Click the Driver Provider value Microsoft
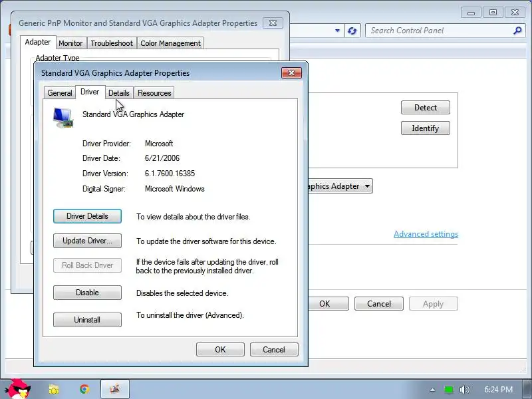The width and height of the screenshot is (532, 399). point(159,144)
